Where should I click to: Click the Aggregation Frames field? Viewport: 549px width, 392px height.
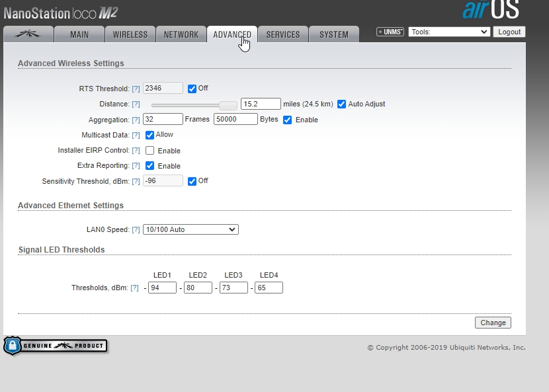(163, 119)
